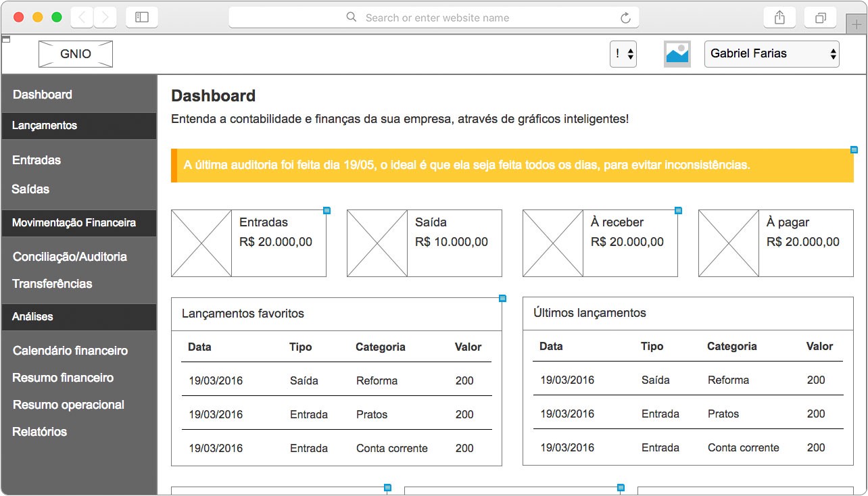Select Resumo operacional in the sidebar
868x496 pixels.
point(68,404)
